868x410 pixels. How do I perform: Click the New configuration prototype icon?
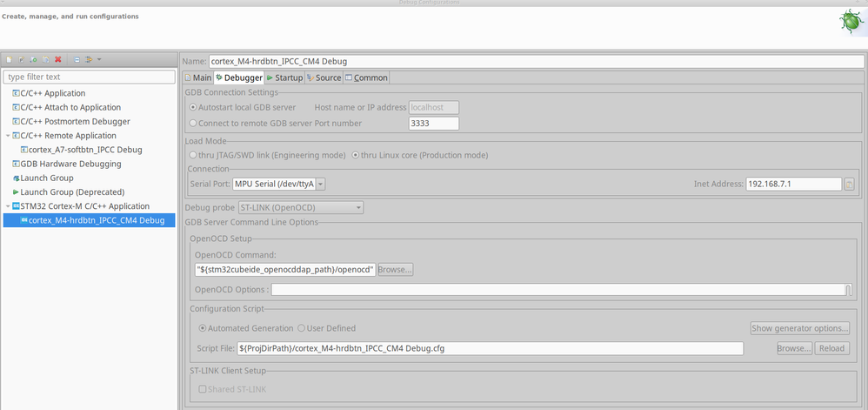(21, 59)
